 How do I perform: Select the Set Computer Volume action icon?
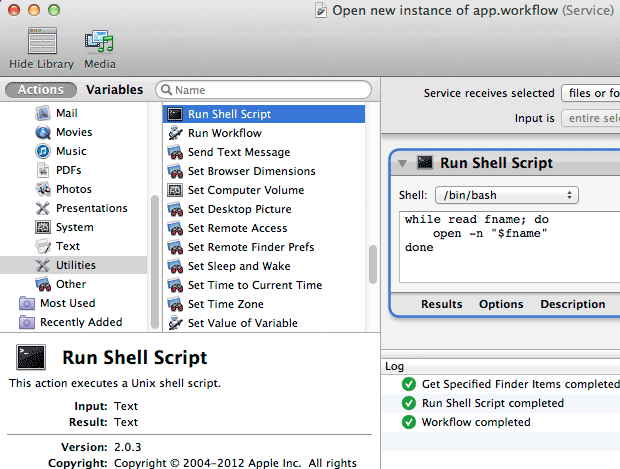pyautogui.click(x=175, y=190)
